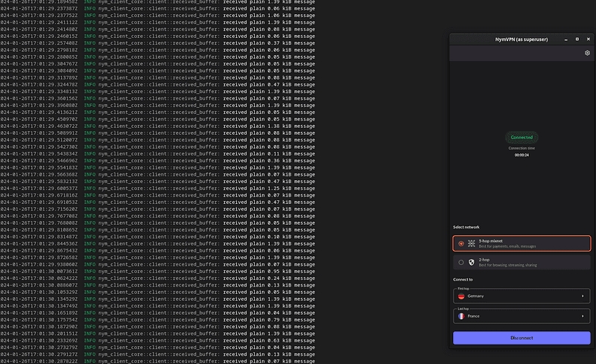Open NymVPN settings gear icon
This screenshot has width=596, height=364.
pyautogui.click(x=587, y=53)
